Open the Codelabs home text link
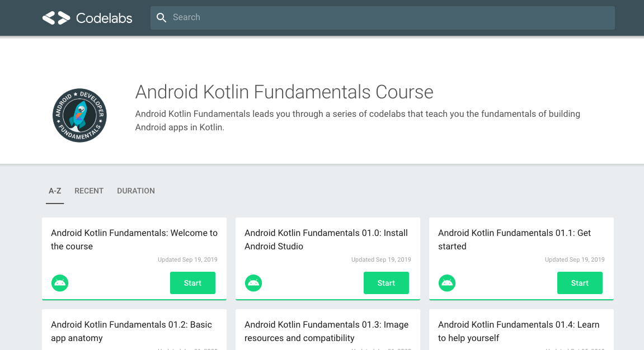The height and width of the screenshot is (350, 644). click(x=104, y=18)
